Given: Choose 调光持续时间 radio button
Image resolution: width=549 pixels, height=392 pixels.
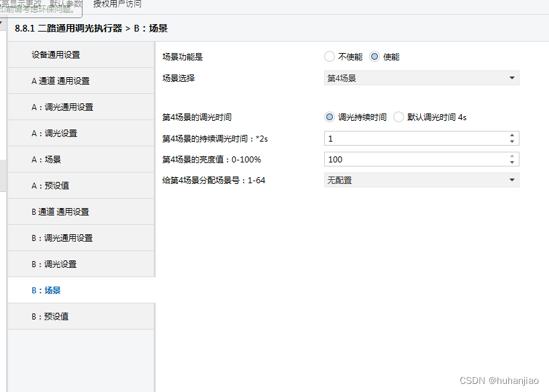Looking at the screenshot, I should [329, 117].
